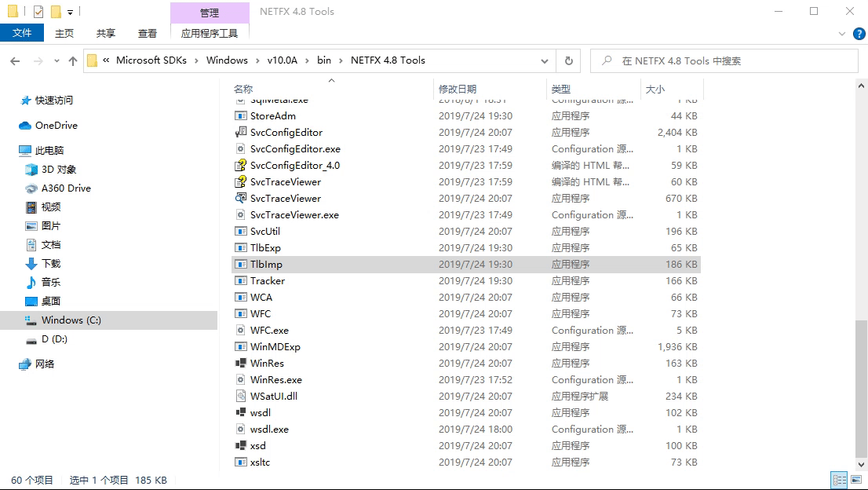The image size is (868, 490).
Task: Refresh the current folder view
Action: [x=568, y=61]
